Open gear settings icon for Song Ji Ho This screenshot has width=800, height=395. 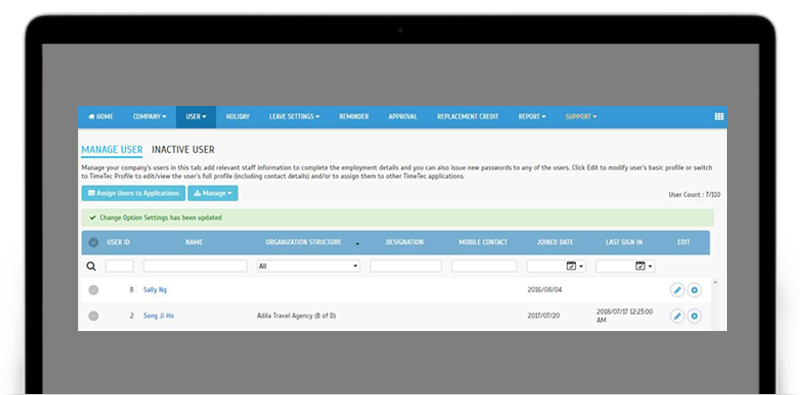point(694,316)
